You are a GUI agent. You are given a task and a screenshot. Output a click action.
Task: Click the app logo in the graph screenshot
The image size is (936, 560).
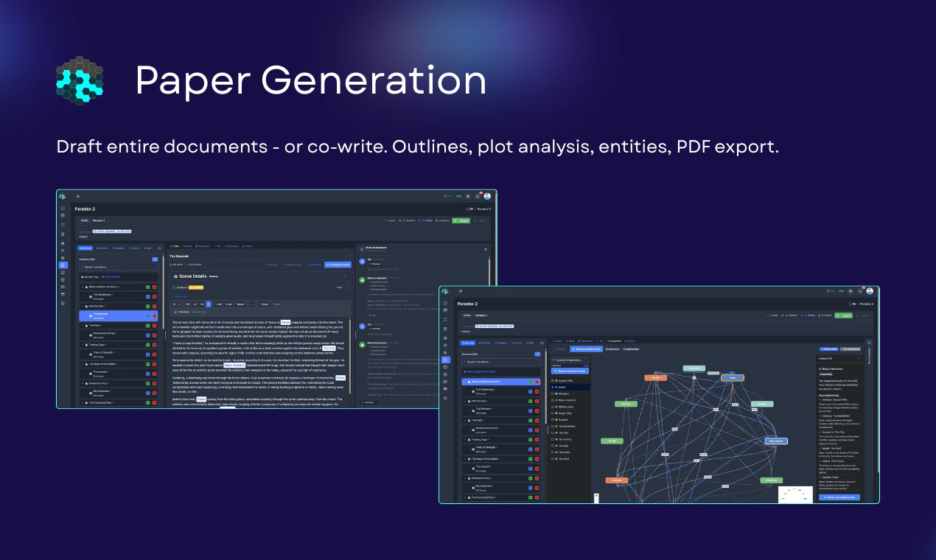(445, 292)
